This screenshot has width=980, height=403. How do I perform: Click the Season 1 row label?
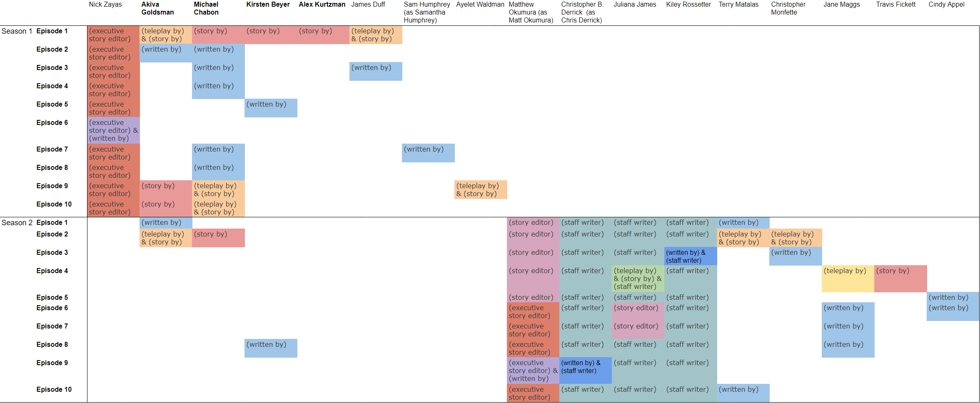pos(17,31)
